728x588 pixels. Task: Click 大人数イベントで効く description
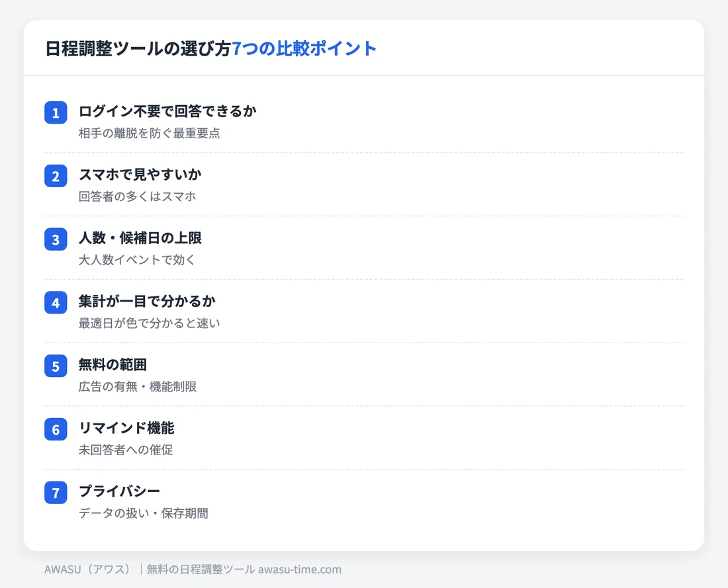pos(137,260)
